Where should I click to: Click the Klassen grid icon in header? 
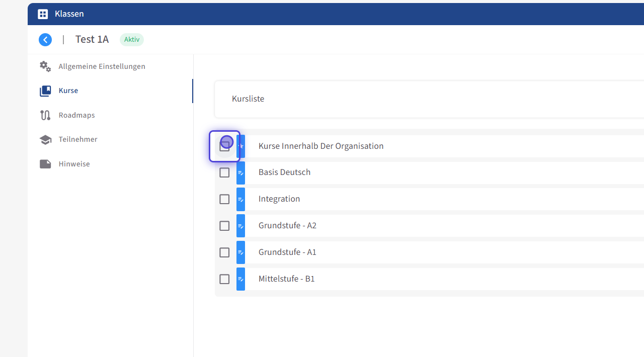(43, 14)
